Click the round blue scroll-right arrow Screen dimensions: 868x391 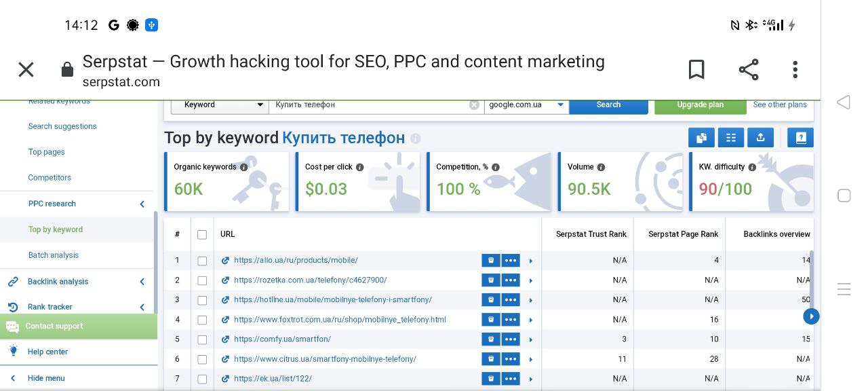[x=811, y=316]
